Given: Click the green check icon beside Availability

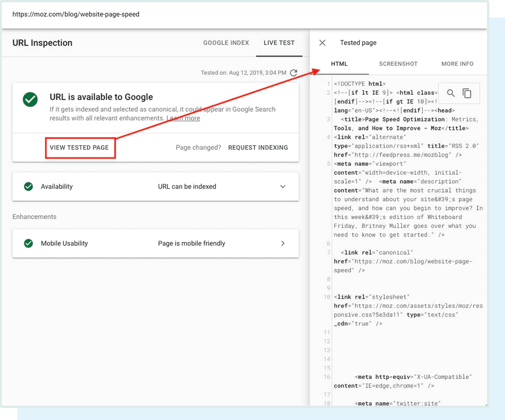Looking at the screenshot, I should (x=28, y=186).
